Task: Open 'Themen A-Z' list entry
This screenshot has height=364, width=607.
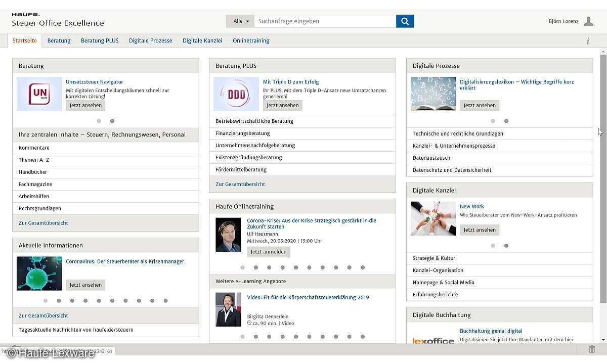Action: click(105, 160)
